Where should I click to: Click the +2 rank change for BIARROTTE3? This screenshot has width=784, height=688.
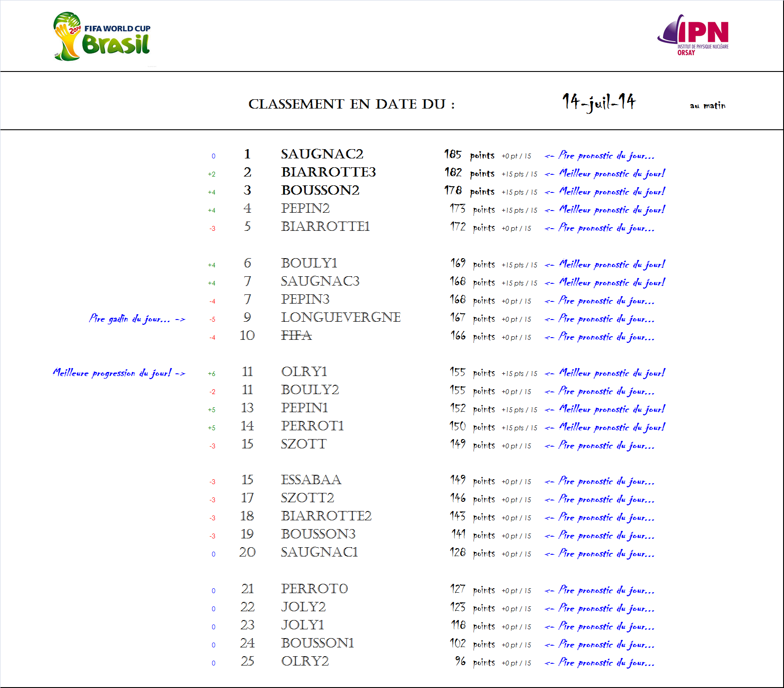click(x=212, y=174)
